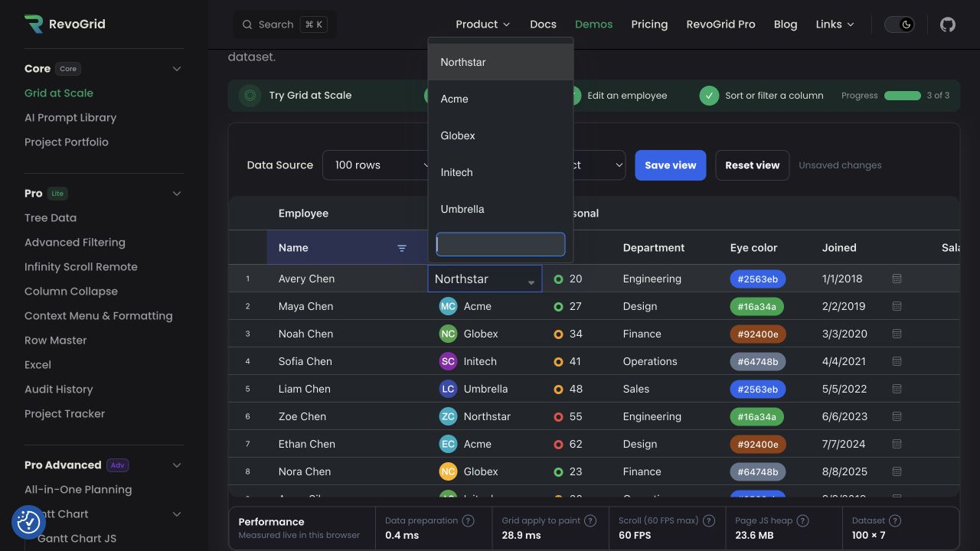
Task: Toggle the dark mode switch
Action: [899, 24]
